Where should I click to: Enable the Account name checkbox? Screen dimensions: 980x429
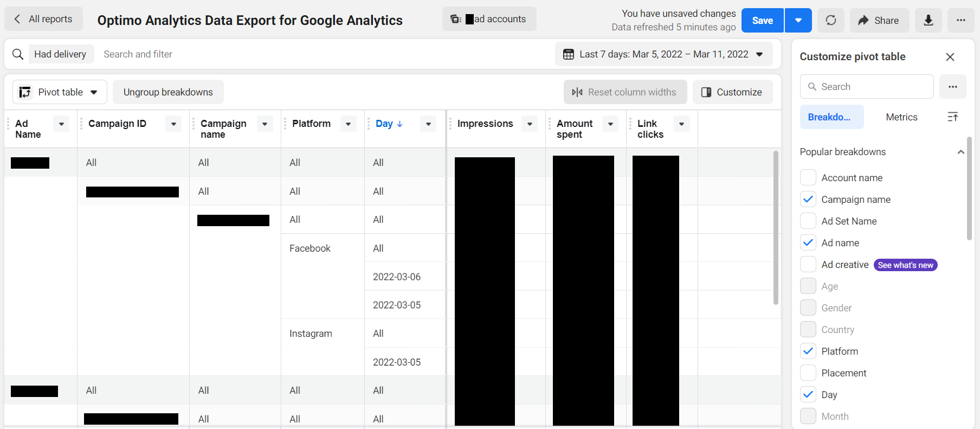[808, 178]
